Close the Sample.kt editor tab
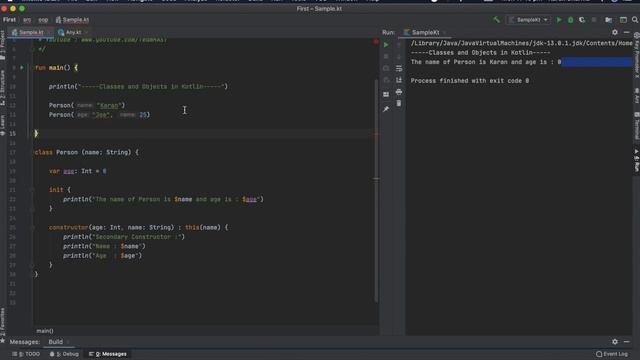The image size is (640, 360). pyautogui.click(x=49, y=32)
